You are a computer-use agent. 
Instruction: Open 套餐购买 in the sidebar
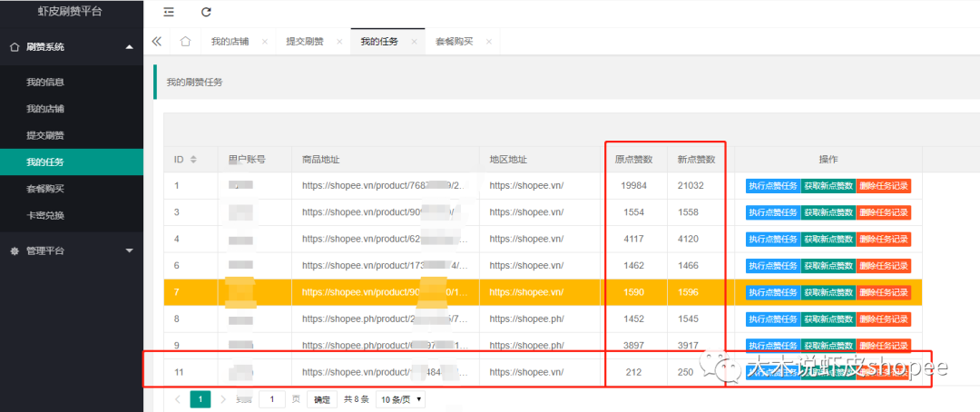72,189
